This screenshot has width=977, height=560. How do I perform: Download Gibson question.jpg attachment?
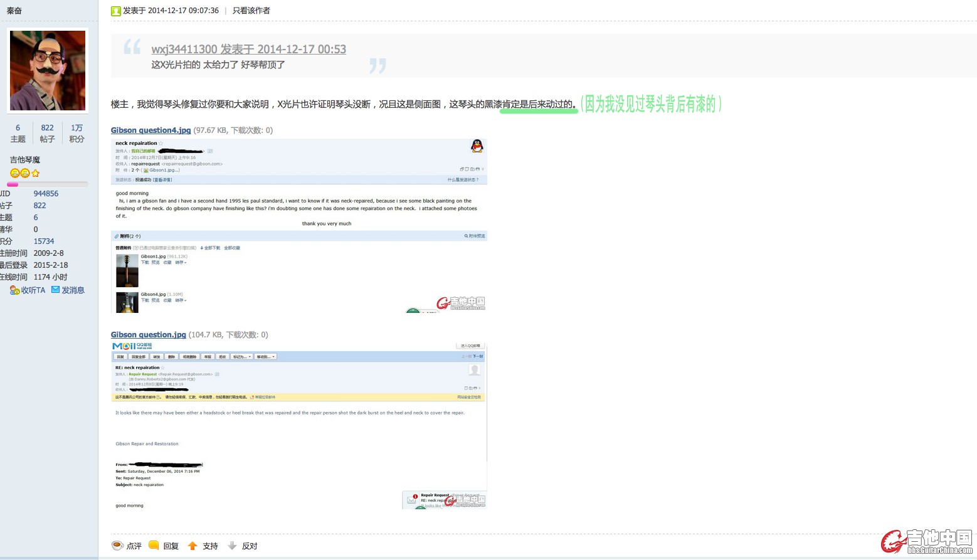(149, 335)
